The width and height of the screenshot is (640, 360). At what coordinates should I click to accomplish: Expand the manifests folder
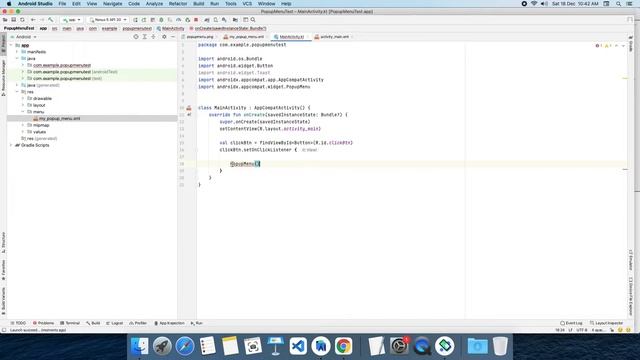click(17, 52)
